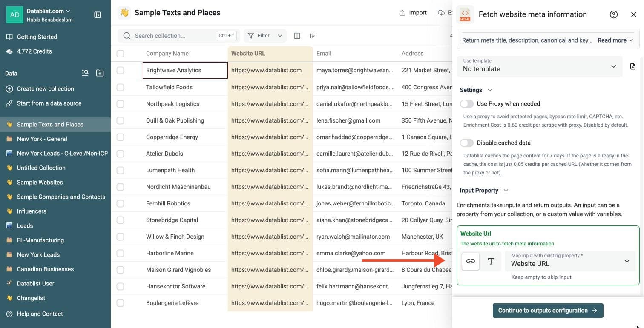Open the Changelist collection

coord(55,298)
